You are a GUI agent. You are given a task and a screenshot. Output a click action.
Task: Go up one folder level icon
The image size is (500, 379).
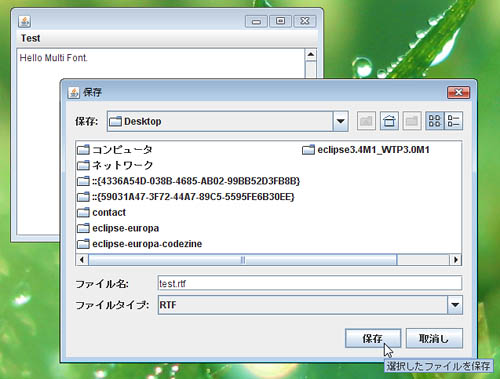point(366,121)
